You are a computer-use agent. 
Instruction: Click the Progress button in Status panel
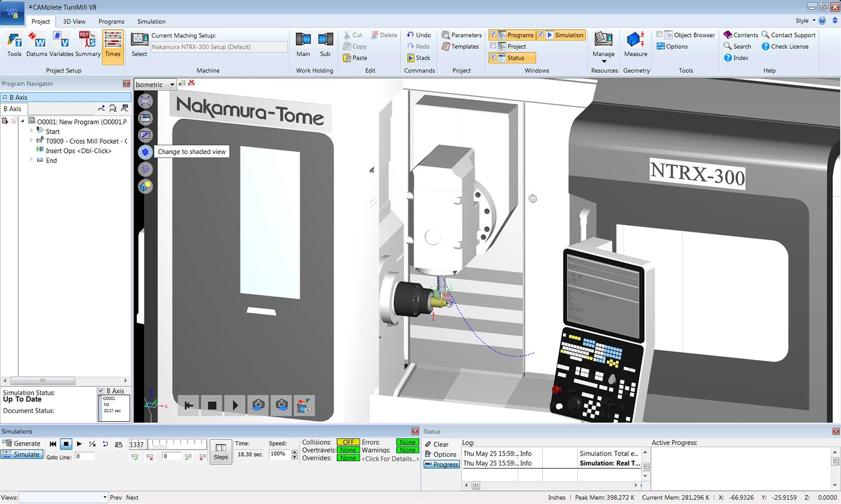[x=441, y=464]
